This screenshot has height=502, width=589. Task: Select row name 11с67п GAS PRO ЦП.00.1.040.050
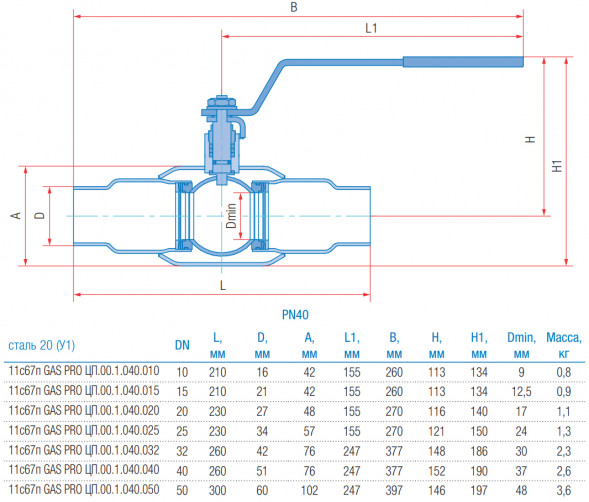click(84, 490)
